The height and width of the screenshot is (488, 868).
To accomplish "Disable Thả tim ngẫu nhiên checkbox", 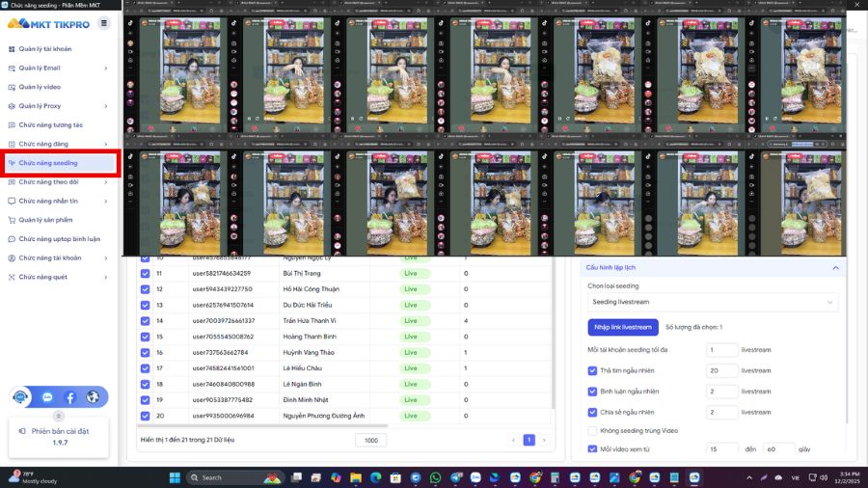I will tap(592, 370).
